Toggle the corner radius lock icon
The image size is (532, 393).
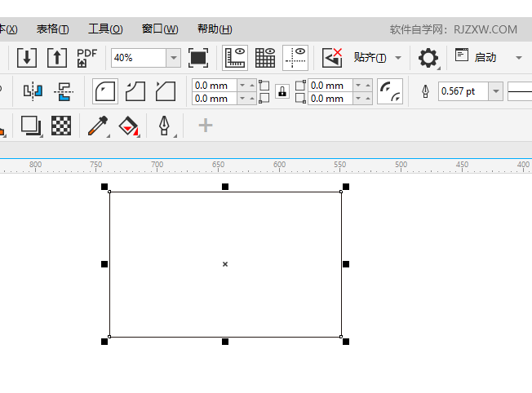(282, 91)
